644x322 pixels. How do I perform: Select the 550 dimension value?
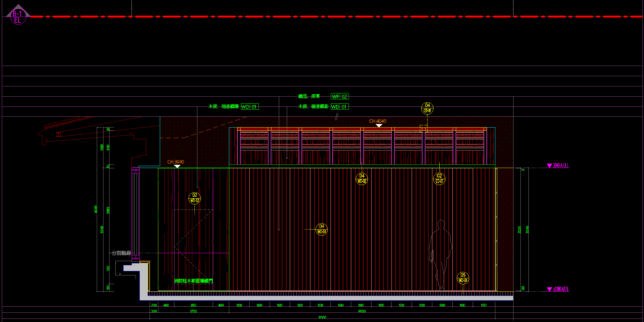484,305
